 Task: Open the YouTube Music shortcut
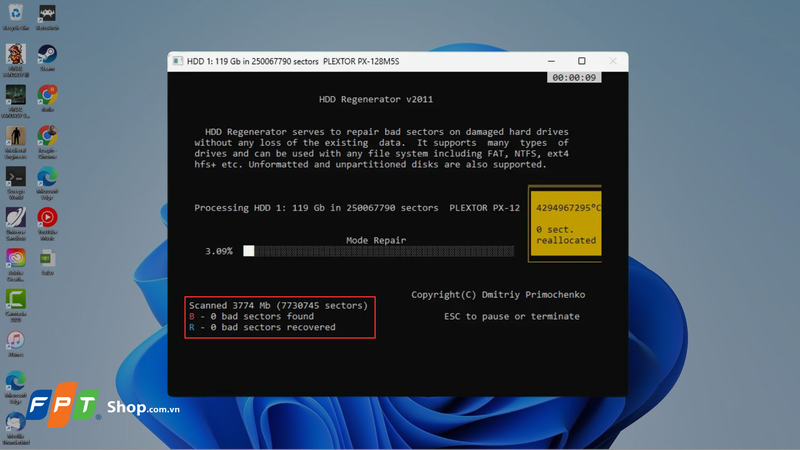point(47,223)
